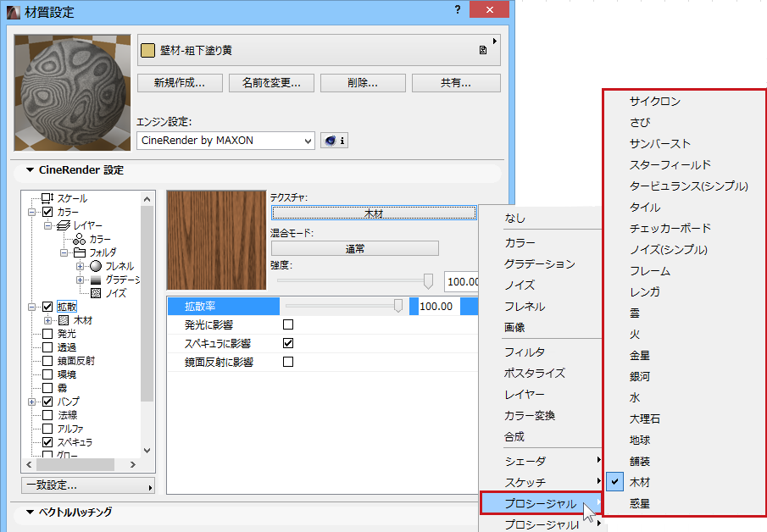The width and height of the screenshot is (767, 532).
Task: Enable the 透過 channel checkbox
Action: click(47, 347)
